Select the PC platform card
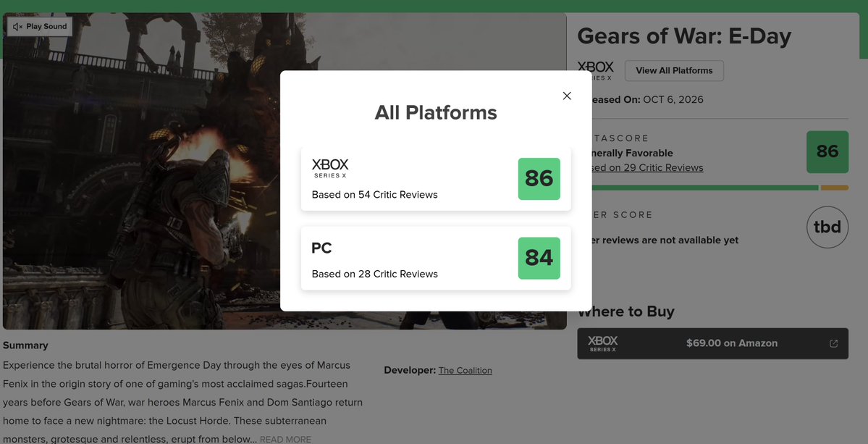 (436, 258)
